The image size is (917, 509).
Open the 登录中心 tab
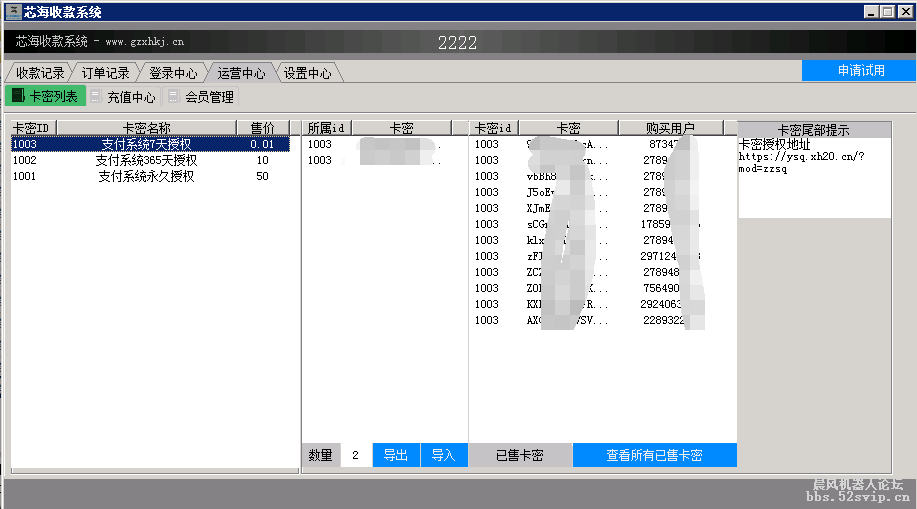coord(173,73)
